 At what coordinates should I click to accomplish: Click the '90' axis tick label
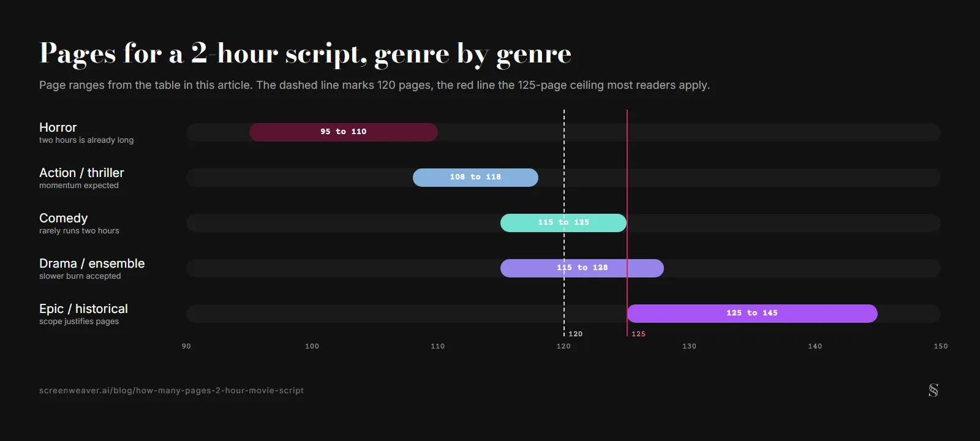[x=186, y=346]
